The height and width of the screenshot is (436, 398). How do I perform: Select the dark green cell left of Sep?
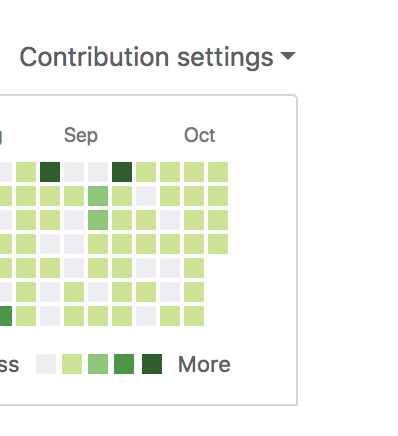(50, 172)
